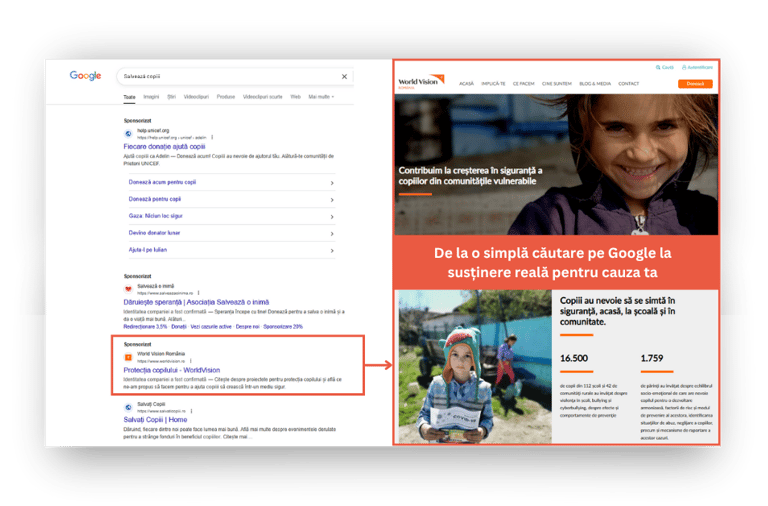
Task: Click the photo of child in knitted hat
Action: (x=475, y=366)
